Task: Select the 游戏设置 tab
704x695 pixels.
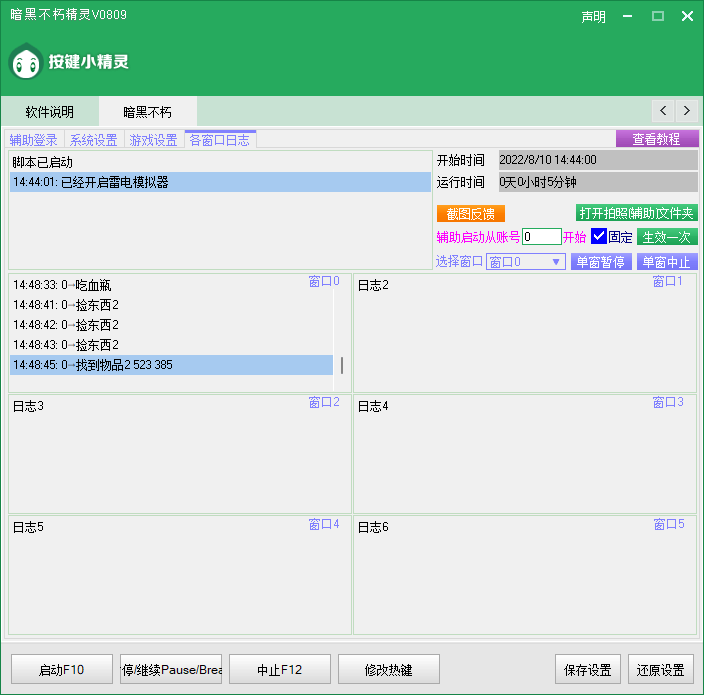Action: [x=153, y=140]
